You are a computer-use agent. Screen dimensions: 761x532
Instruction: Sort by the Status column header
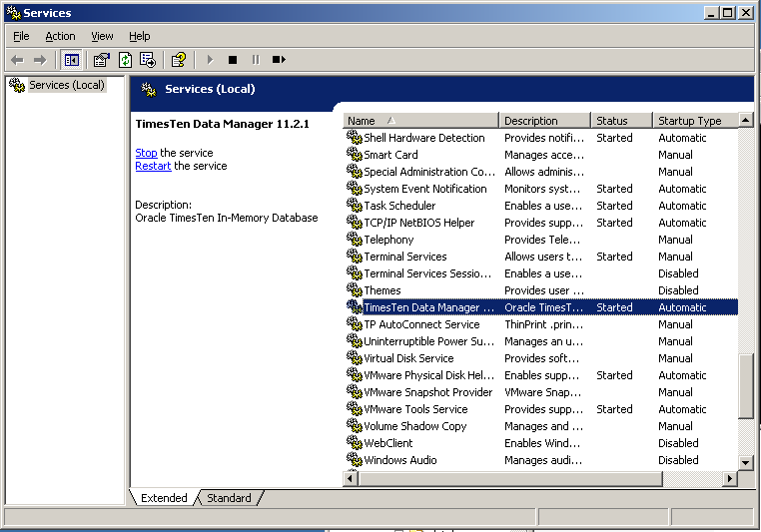(622, 120)
